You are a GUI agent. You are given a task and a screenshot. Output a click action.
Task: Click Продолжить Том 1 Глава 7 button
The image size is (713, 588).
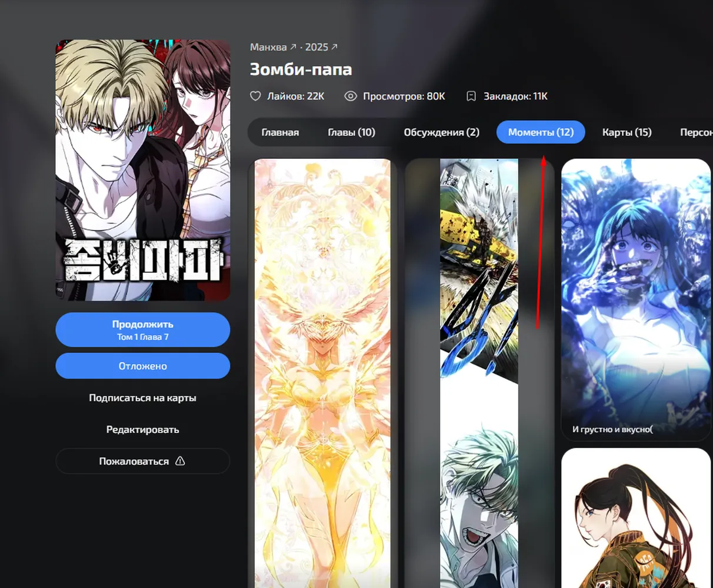tap(143, 330)
